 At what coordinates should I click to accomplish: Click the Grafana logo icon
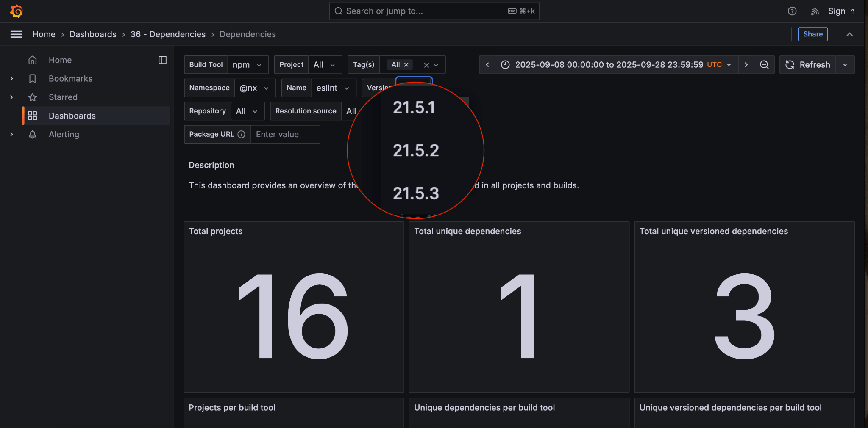[x=17, y=11]
